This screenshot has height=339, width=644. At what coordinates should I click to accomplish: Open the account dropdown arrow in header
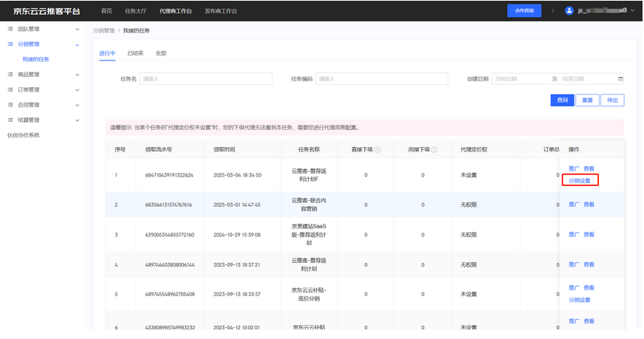(632, 10)
